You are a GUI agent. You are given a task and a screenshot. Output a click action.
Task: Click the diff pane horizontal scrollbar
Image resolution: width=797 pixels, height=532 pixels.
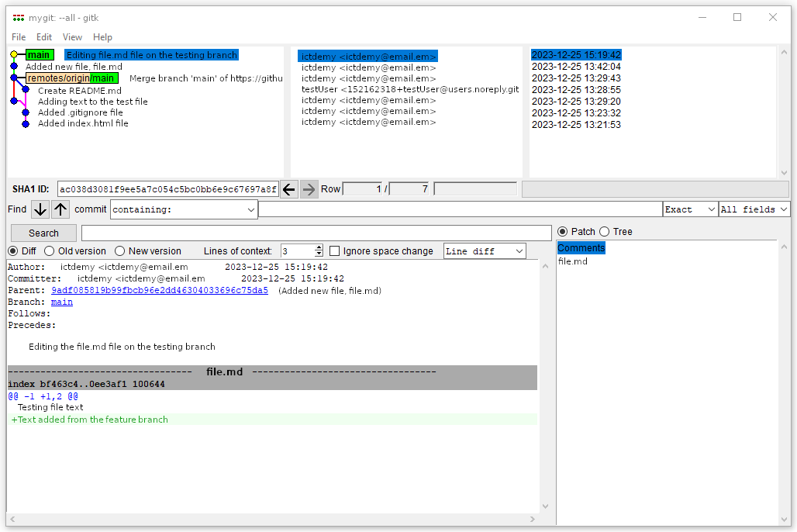(271, 519)
